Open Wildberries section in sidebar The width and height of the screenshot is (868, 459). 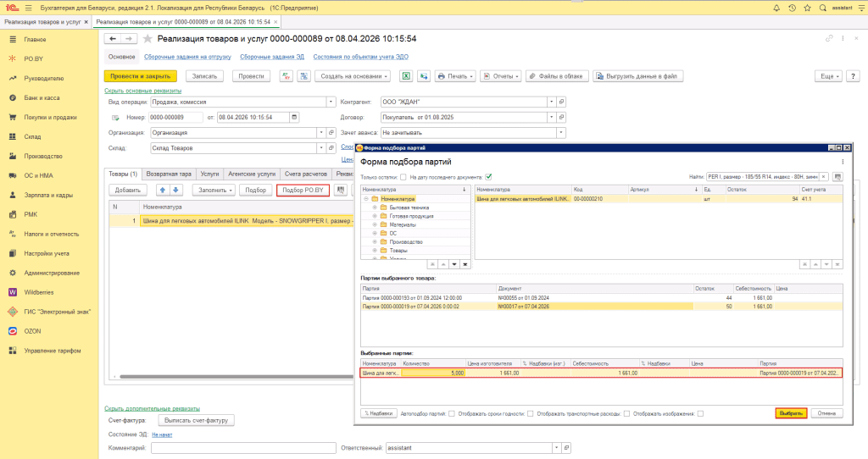click(x=39, y=292)
